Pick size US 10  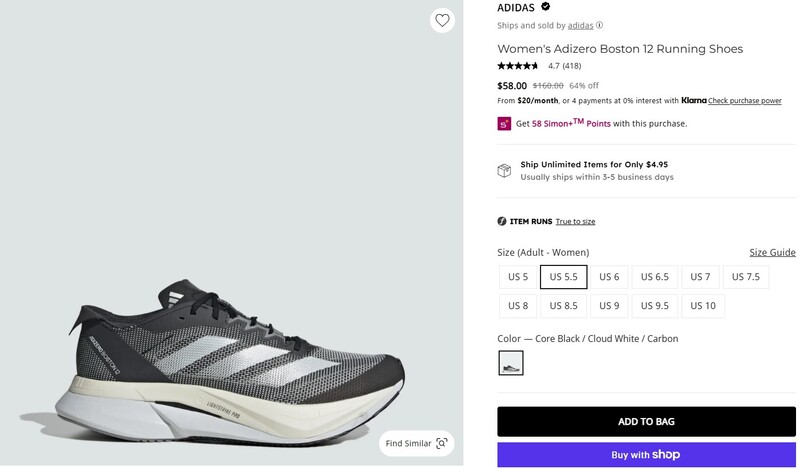[703, 306]
